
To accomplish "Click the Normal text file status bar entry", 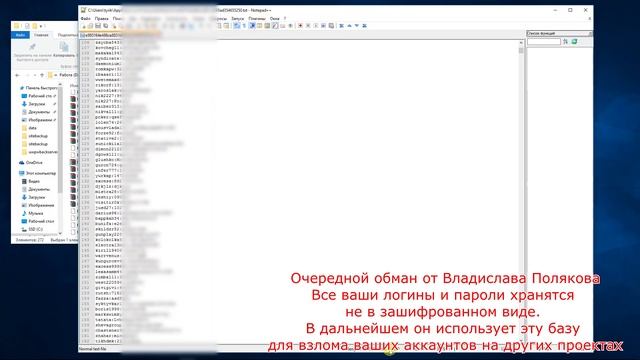I will (93, 349).
